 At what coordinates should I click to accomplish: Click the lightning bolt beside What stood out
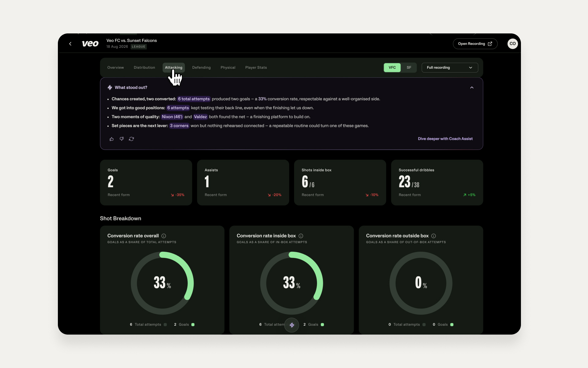click(x=110, y=87)
